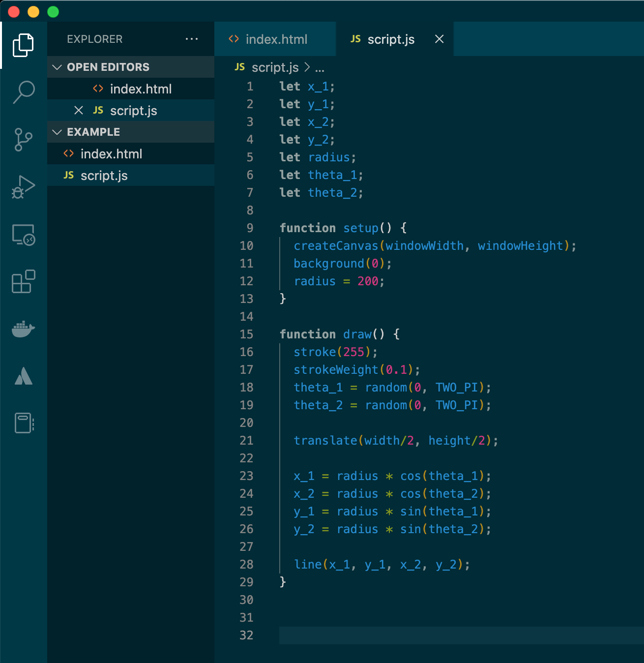This screenshot has height=663, width=644.
Task: Collapse the EXAMPLE folder section
Action: click(57, 132)
